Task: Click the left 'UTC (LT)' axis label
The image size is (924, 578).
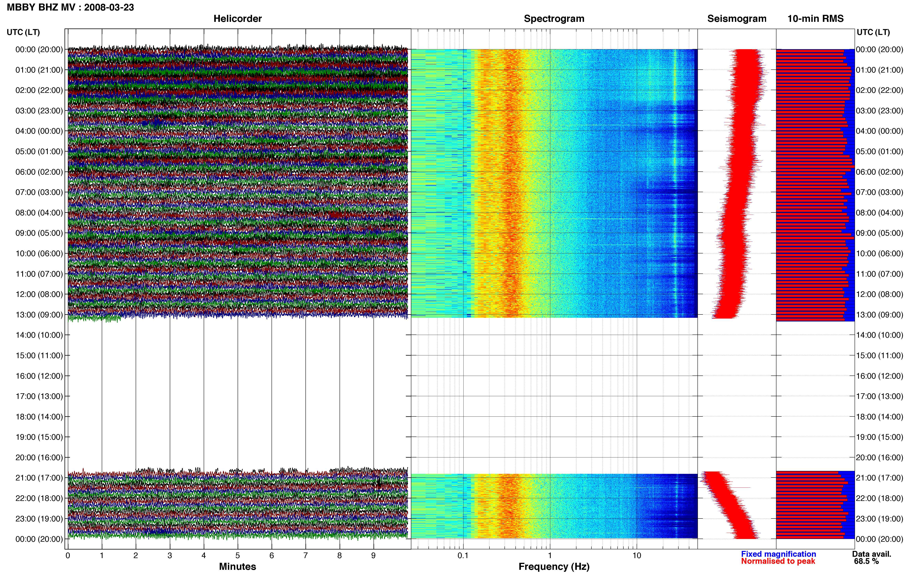Action: 23,32
